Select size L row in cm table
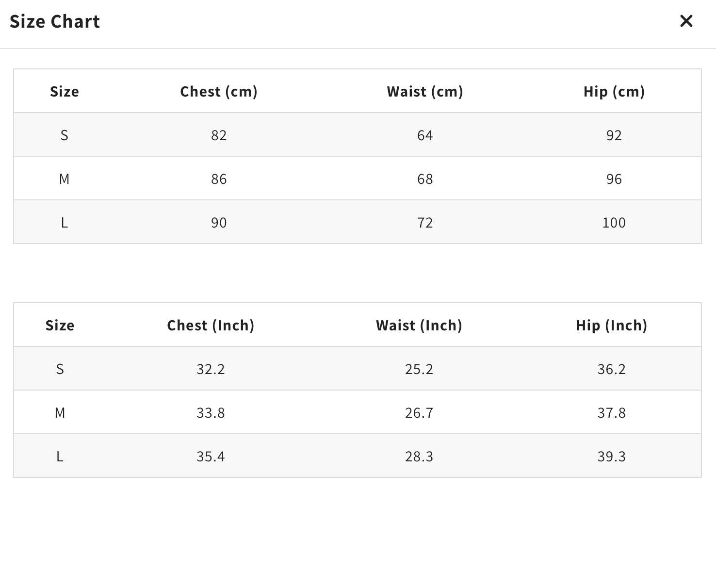This screenshot has width=716, height=588. pos(64,223)
